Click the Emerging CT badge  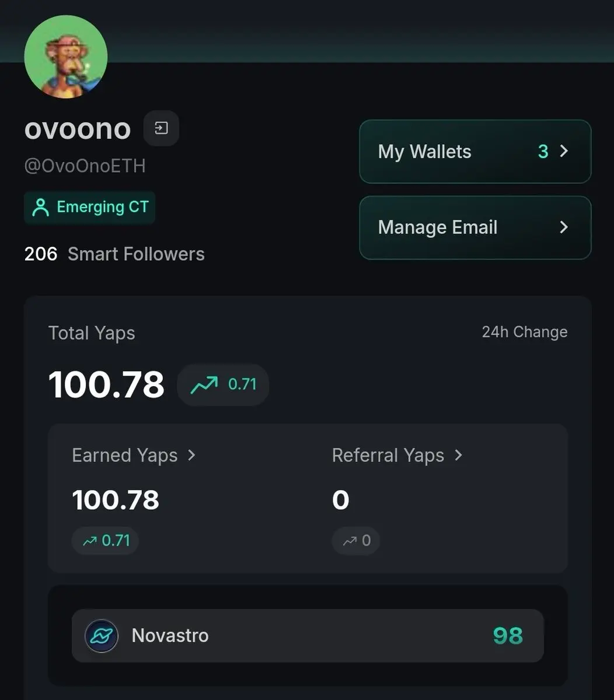89,207
